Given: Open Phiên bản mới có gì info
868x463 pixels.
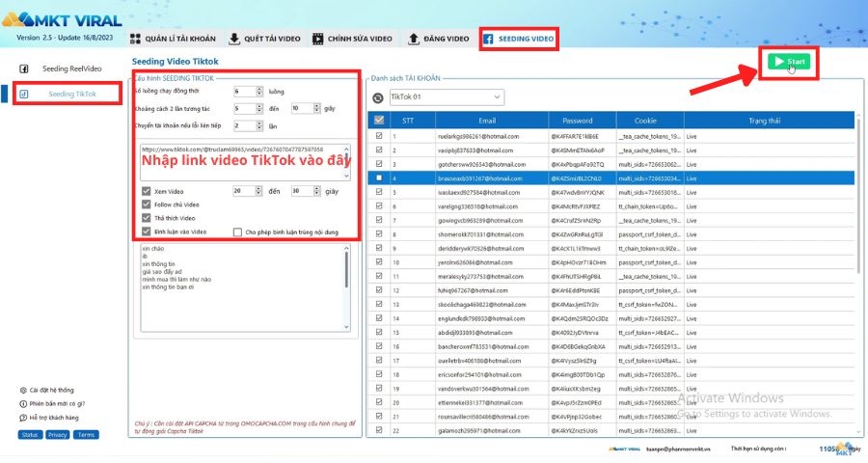Looking at the screenshot, I should click(x=53, y=404).
